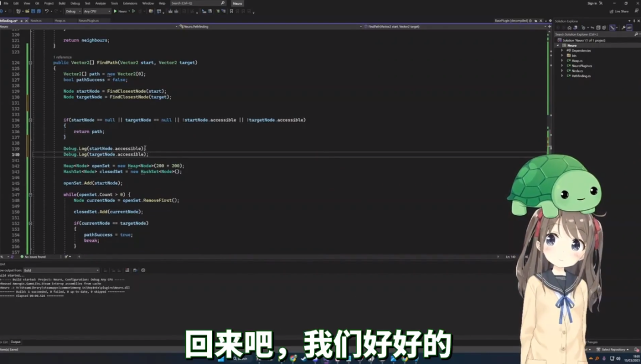
Task: Click the Solution Explorer Home icon
Action: 569,28
